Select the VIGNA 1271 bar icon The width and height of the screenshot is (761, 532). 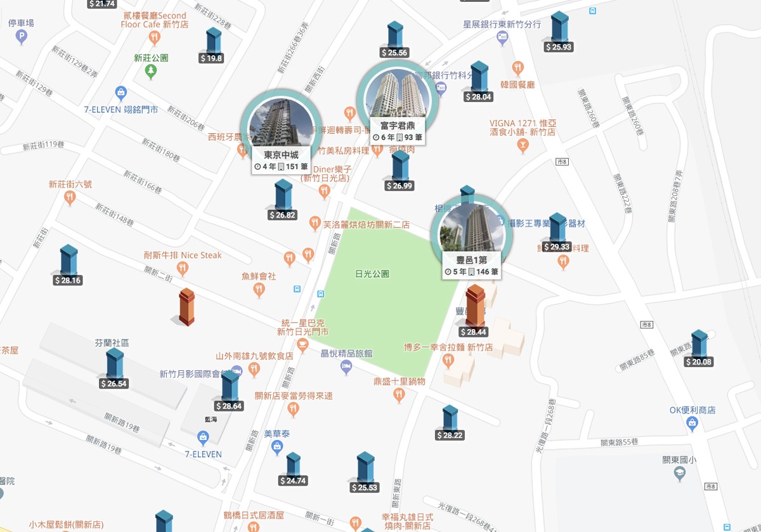coord(523,146)
